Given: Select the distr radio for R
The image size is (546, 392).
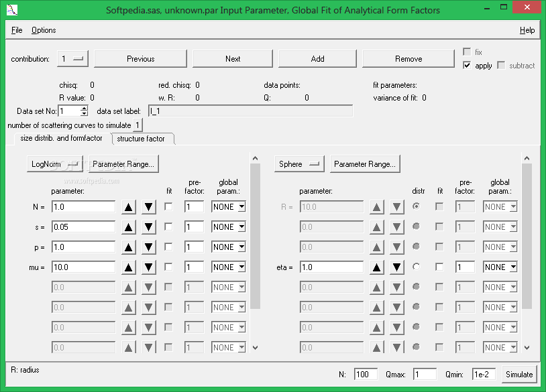Looking at the screenshot, I should pos(416,206).
